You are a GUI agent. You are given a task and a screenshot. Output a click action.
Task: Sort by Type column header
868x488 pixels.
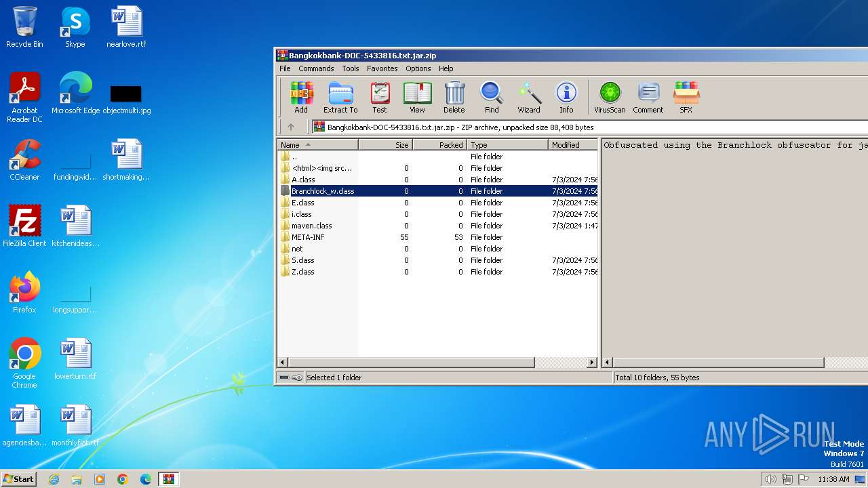pos(507,145)
